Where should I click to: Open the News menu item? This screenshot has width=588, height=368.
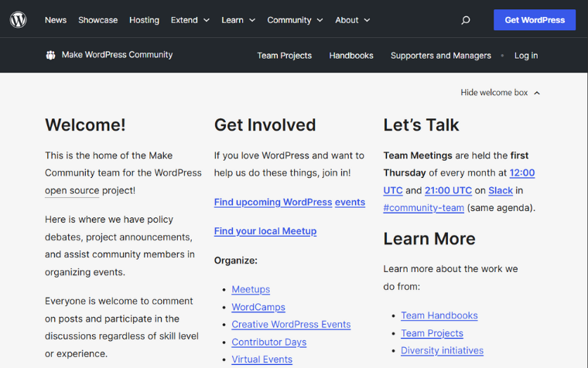coord(56,20)
